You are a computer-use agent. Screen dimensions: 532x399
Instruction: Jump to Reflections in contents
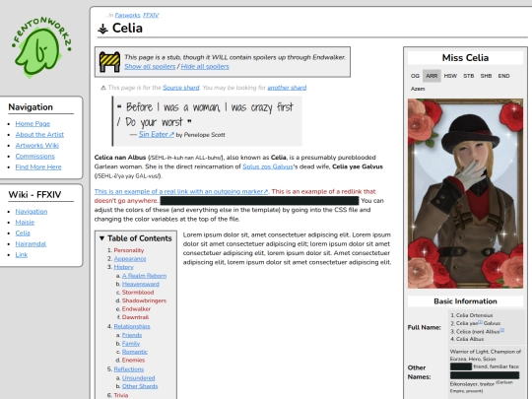129,369
